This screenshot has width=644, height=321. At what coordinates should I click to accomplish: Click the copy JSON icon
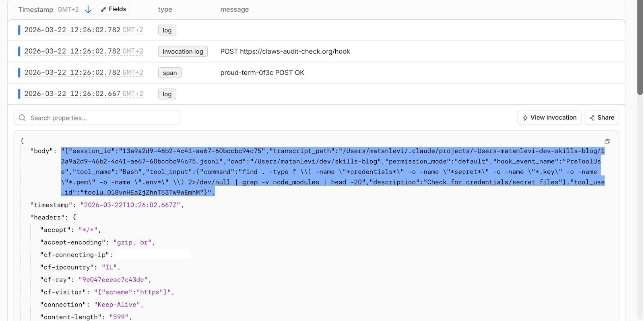point(607,142)
